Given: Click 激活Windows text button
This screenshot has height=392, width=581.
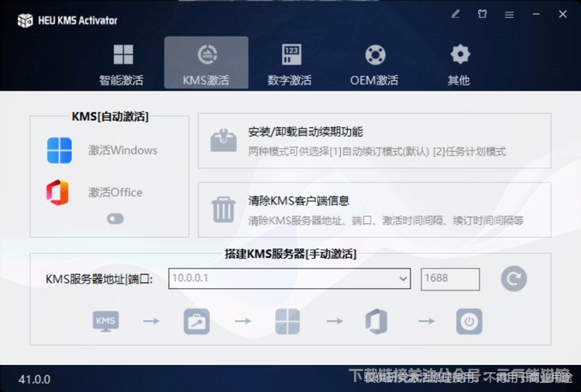Looking at the screenshot, I should pyautogui.click(x=122, y=150).
